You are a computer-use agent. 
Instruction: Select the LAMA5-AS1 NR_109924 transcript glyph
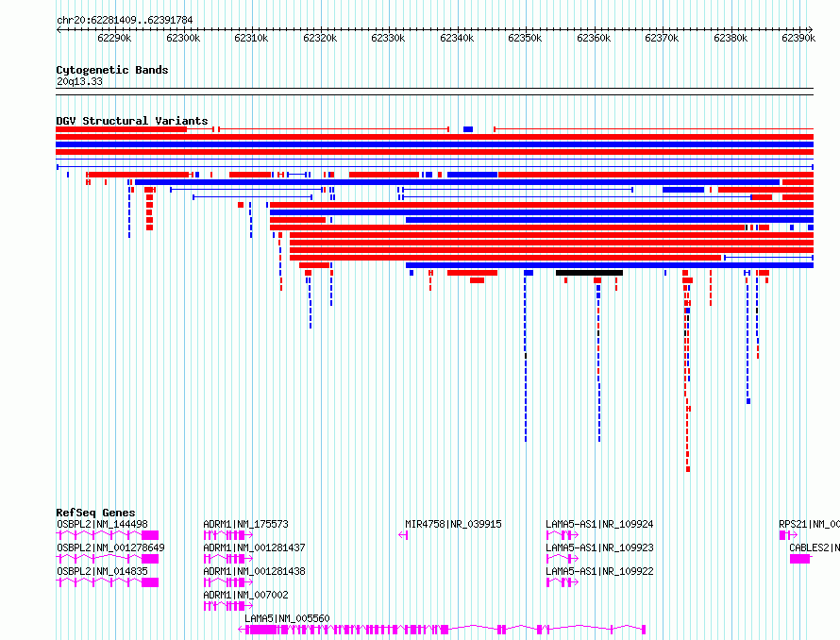563,535
